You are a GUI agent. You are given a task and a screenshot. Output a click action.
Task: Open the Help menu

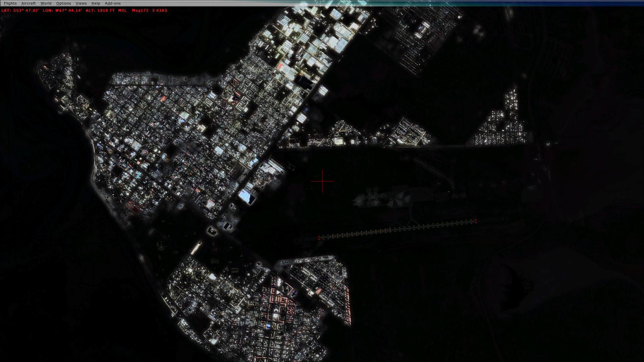click(96, 3)
